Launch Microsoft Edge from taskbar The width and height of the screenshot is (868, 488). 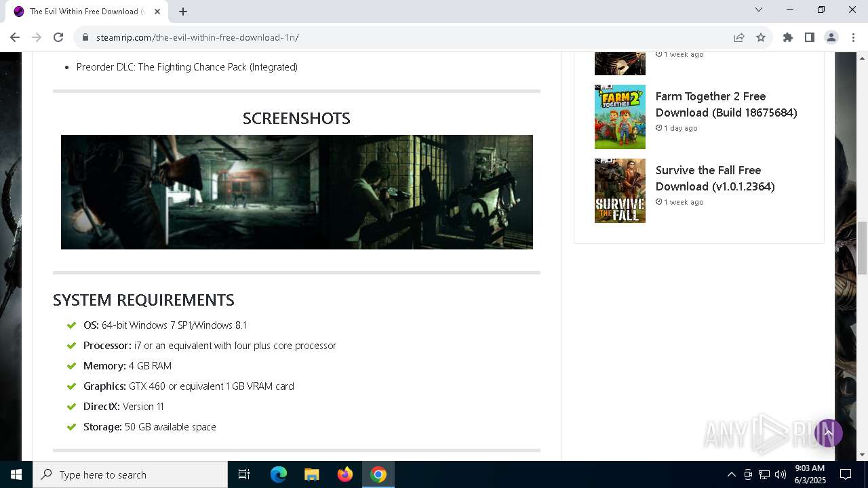coord(279,474)
